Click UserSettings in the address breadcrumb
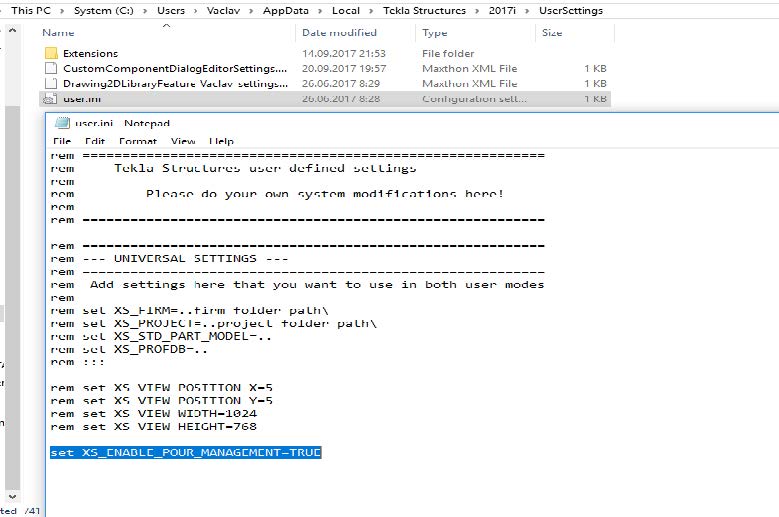 click(x=571, y=10)
